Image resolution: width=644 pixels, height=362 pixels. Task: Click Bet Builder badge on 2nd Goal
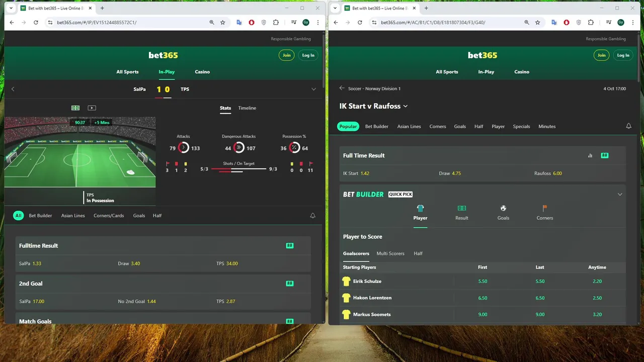[290, 284]
